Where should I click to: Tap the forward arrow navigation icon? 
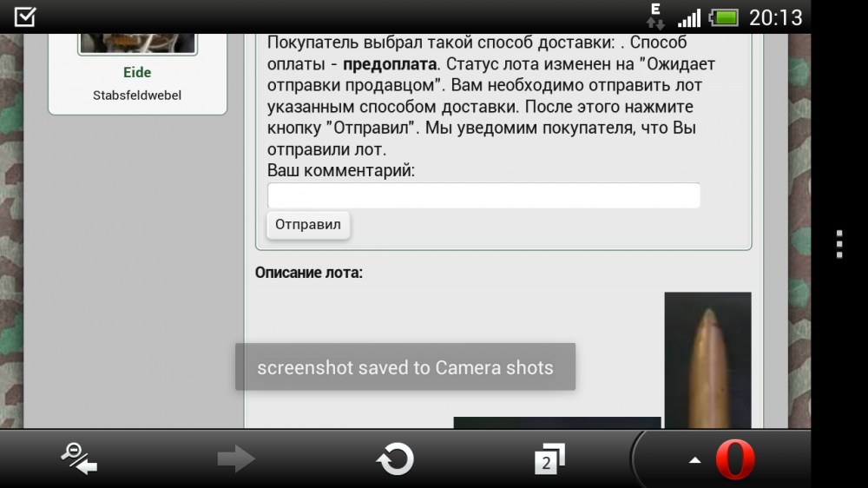tap(236, 458)
